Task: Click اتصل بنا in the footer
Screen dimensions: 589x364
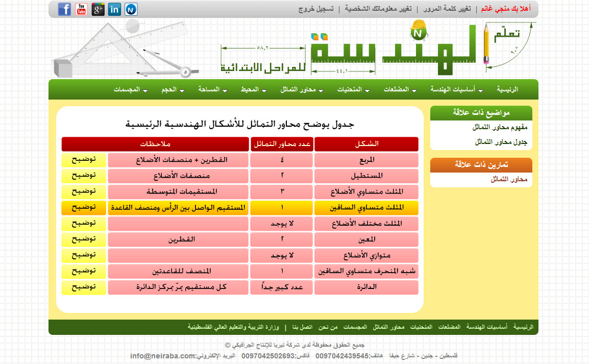Action: (303, 327)
